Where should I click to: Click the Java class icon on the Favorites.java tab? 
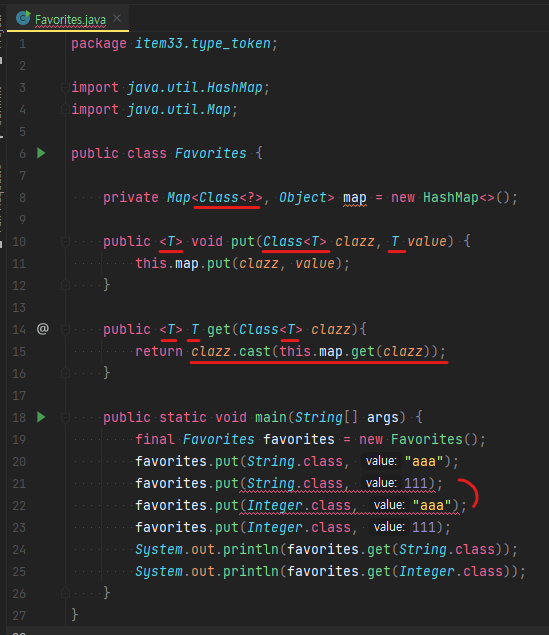point(23,18)
